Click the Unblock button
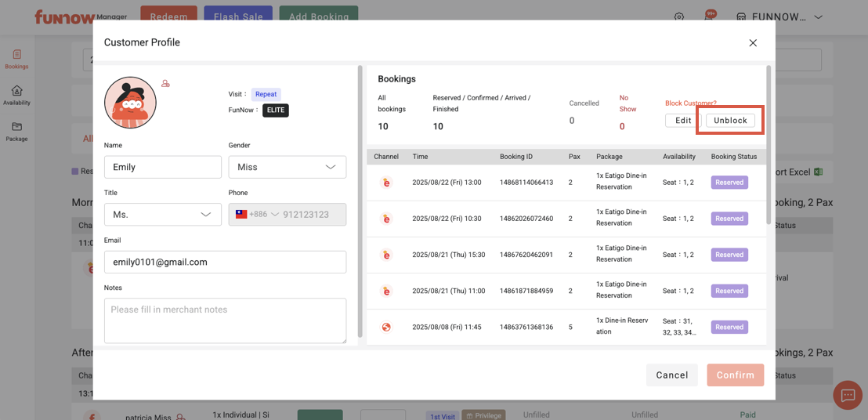868x420 pixels. [x=730, y=121]
